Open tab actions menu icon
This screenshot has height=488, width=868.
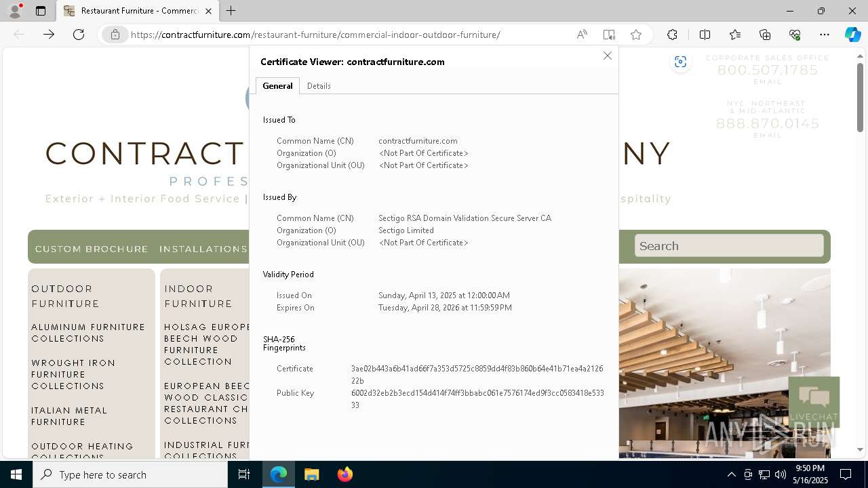41,11
